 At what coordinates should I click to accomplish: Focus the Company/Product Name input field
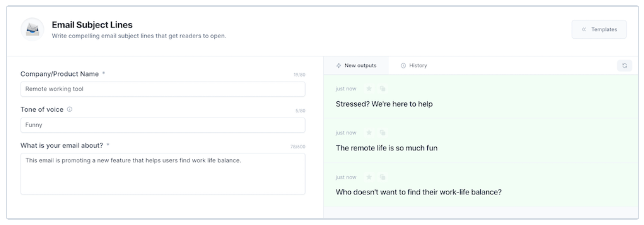pos(163,89)
